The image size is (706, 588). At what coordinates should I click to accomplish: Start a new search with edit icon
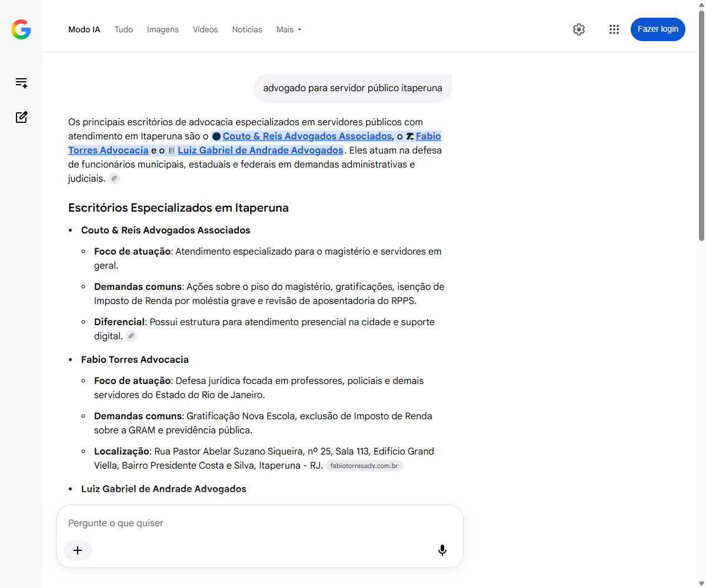pyautogui.click(x=21, y=117)
